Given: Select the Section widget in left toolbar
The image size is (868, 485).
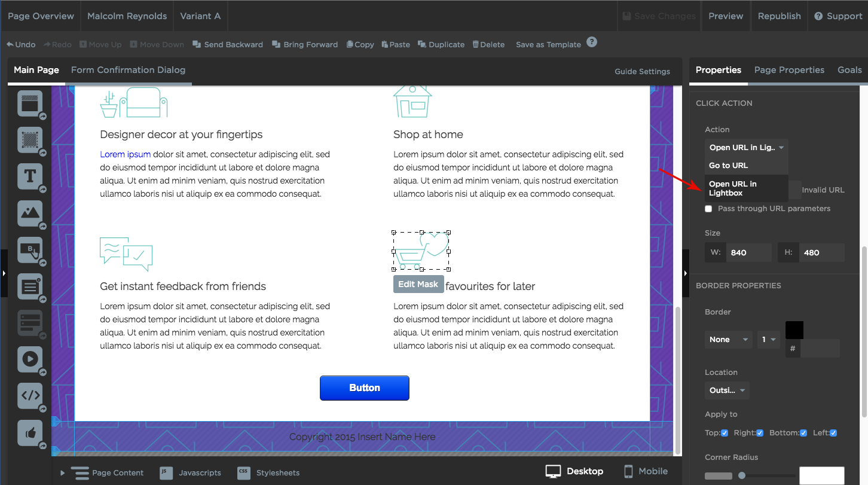Looking at the screenshot, I should pyautogui.click(x=30, y=103).
